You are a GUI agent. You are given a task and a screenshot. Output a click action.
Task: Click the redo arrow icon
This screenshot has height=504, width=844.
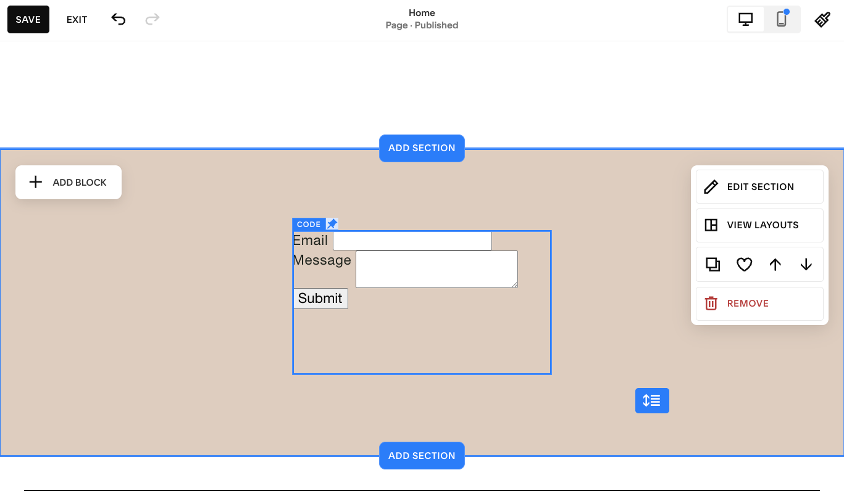[x=153, y=19]
